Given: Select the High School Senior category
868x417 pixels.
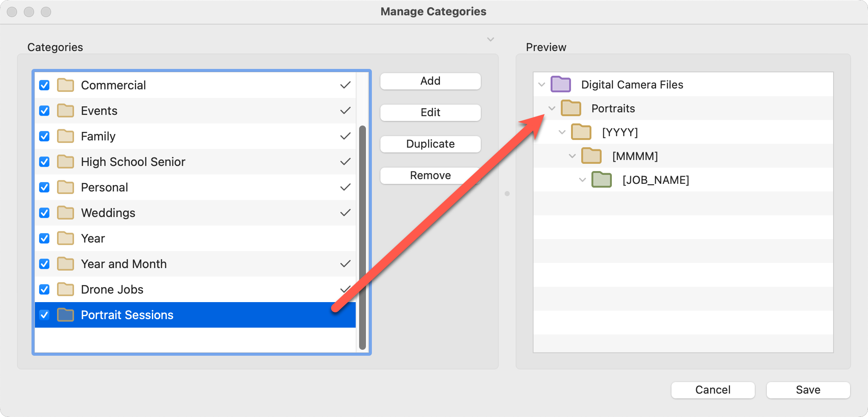Looking at the screenshot, I should click(133, 162).
